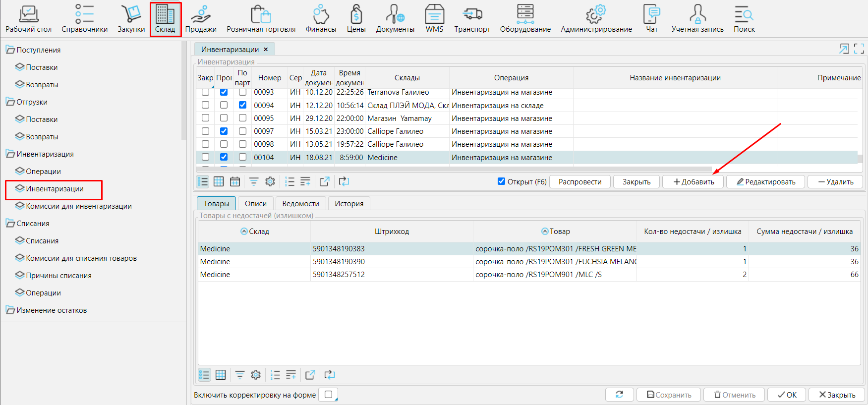Click the export icon in upper toolbar
This screenshot has width=868, height=405.
(325, 182)
